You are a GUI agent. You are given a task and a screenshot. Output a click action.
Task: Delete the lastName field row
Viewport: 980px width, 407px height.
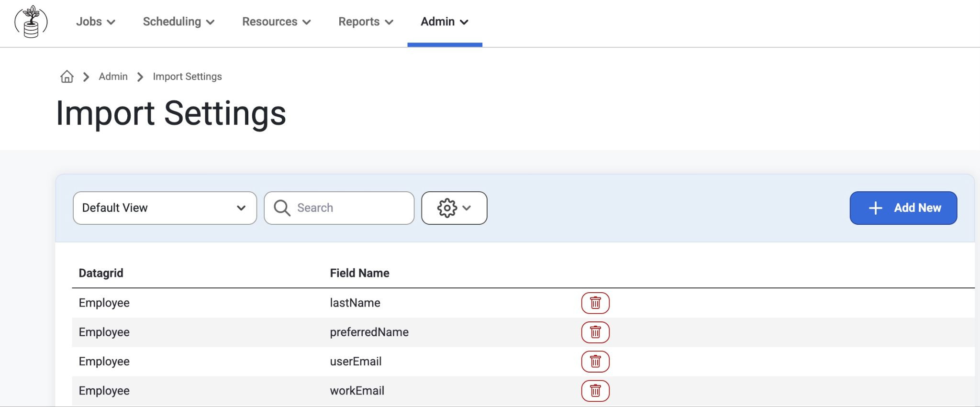(595, 303)
